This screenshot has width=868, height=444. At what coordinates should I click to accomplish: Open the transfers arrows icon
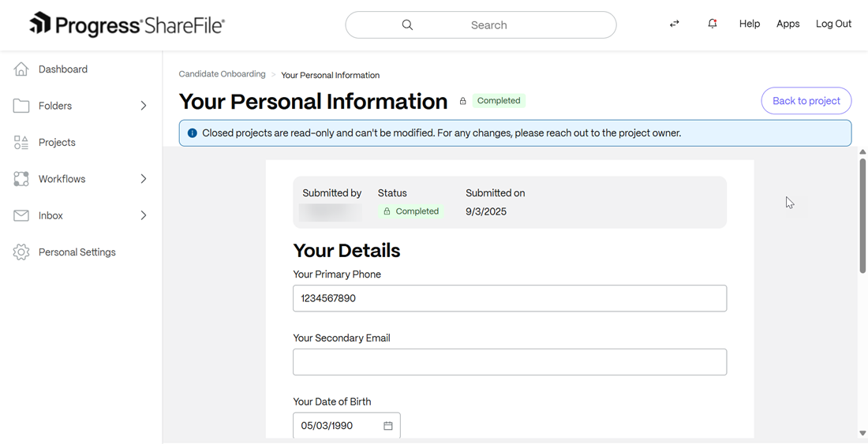(674, 24)
